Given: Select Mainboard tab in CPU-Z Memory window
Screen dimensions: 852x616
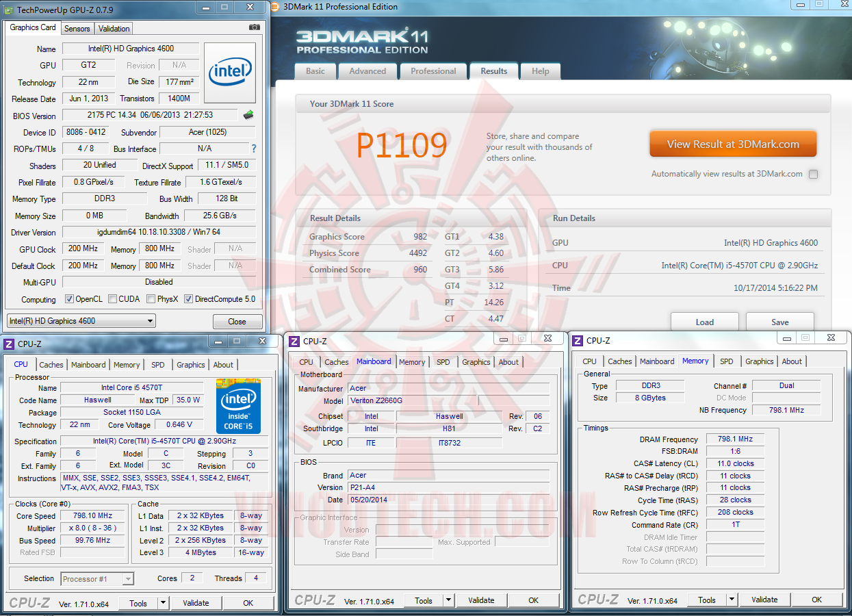Looking at the screenshot, I should [x=658, y=361].
